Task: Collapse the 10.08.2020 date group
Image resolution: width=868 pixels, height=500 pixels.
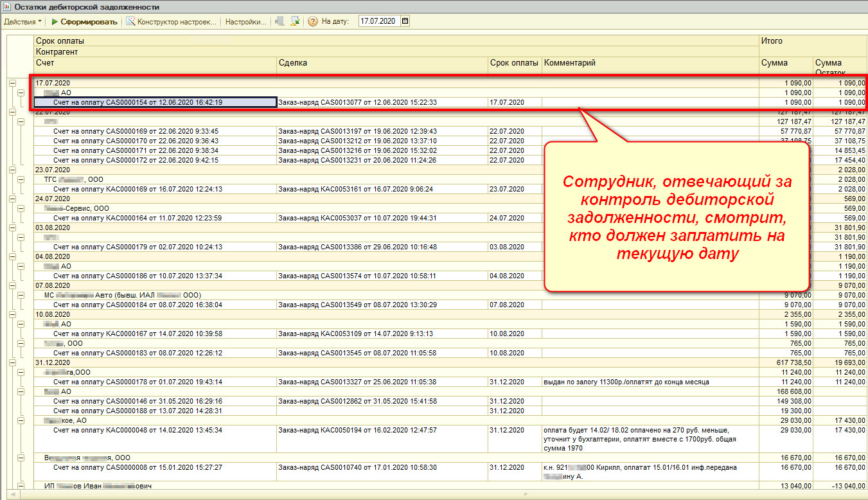Action: point(12,314)
